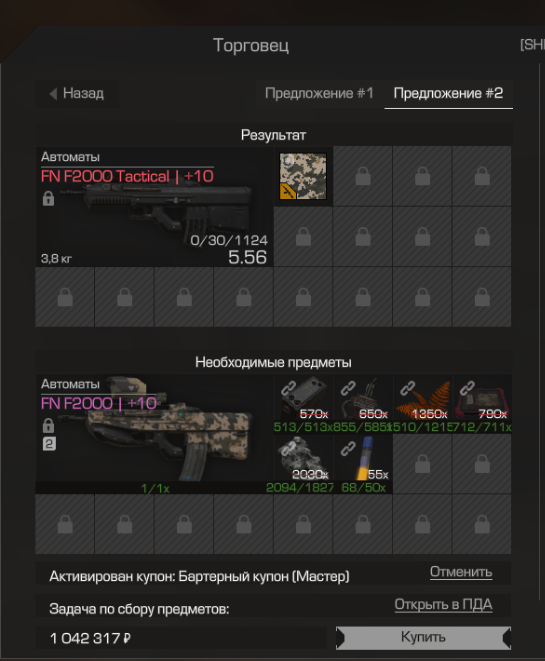Screen dimensions: 545x661
Task: Click the number 2 badge on camo FN F2000
Action: [49, 444]
